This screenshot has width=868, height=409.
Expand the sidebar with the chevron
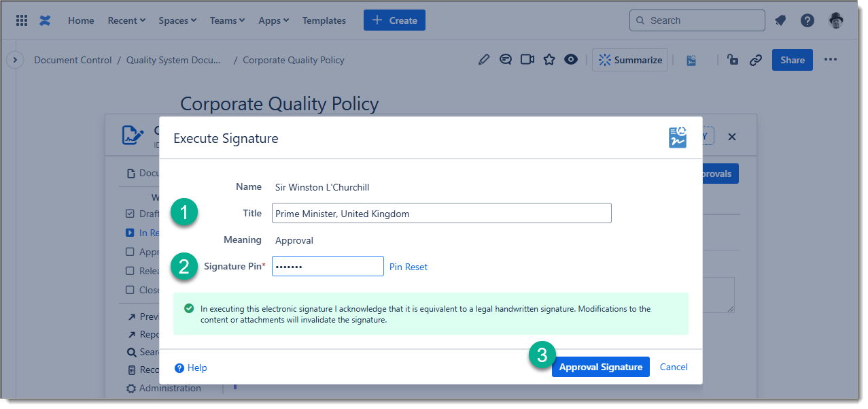click(x=15, y=60)
